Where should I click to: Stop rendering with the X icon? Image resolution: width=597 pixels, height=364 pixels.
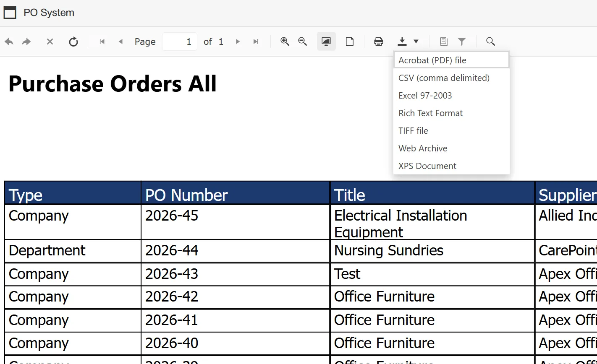click(50, 42)
